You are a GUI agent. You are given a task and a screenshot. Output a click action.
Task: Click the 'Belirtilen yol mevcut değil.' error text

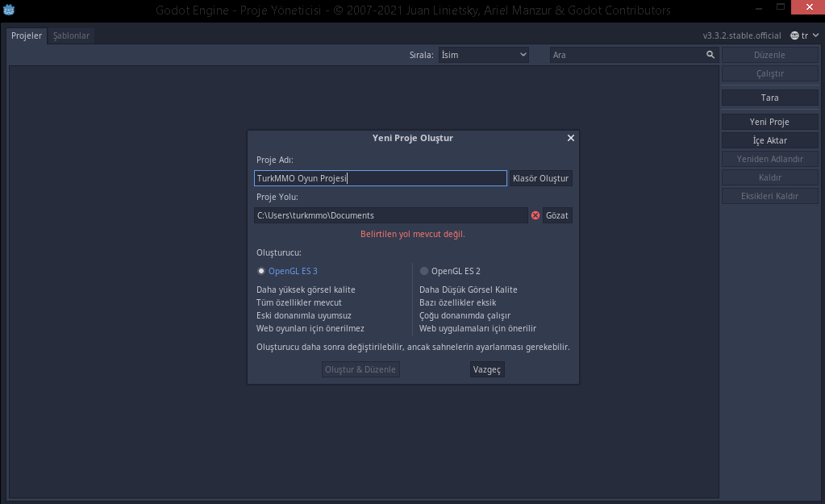[x=413, y=234]
